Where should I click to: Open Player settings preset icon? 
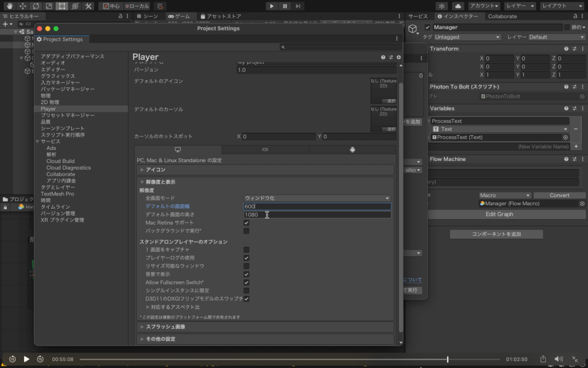pos(390,57)
